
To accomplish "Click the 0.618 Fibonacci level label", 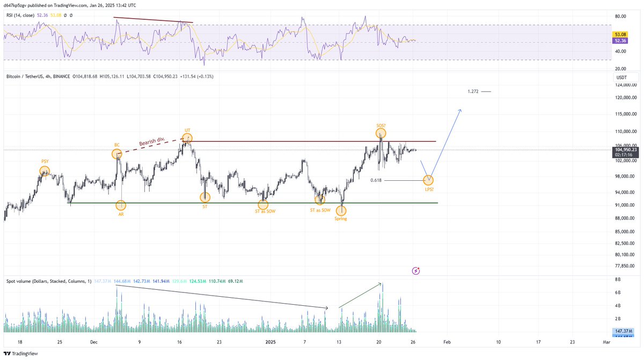I will click(376, 180).
